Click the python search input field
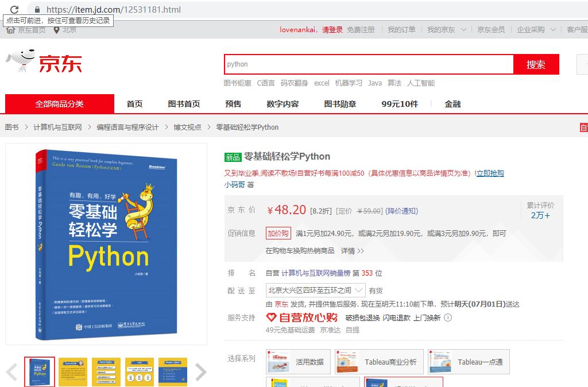The width and height of the screenshot is (588, 387). (369, 64)
